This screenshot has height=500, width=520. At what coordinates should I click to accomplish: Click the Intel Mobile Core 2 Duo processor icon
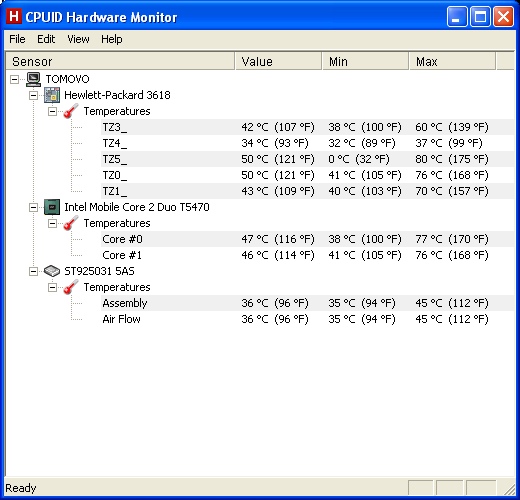click(52, 207)
